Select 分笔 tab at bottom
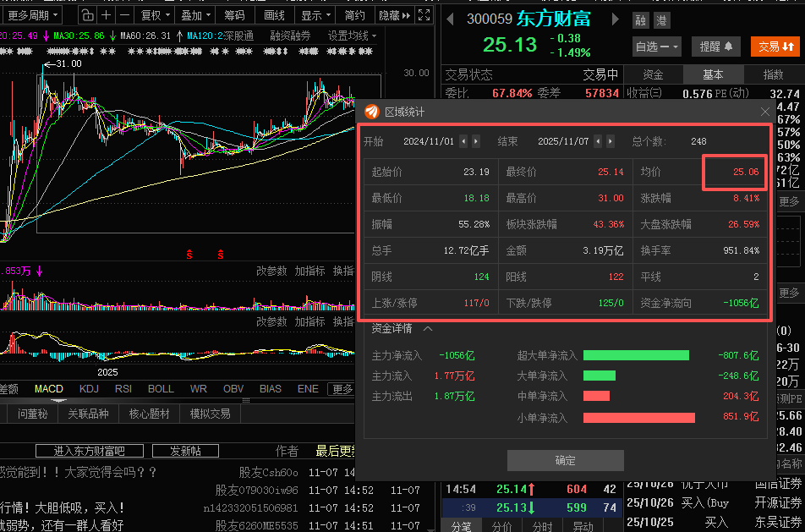805x532 pixels. [461, 526]
